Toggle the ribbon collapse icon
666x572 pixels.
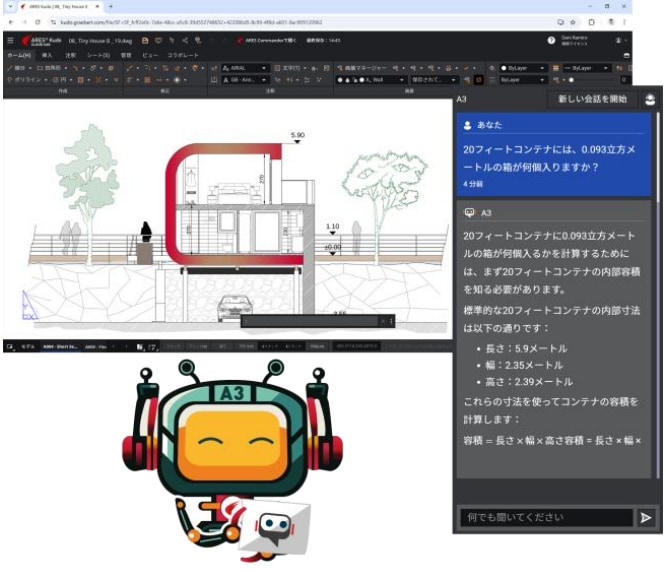(626, 55)
